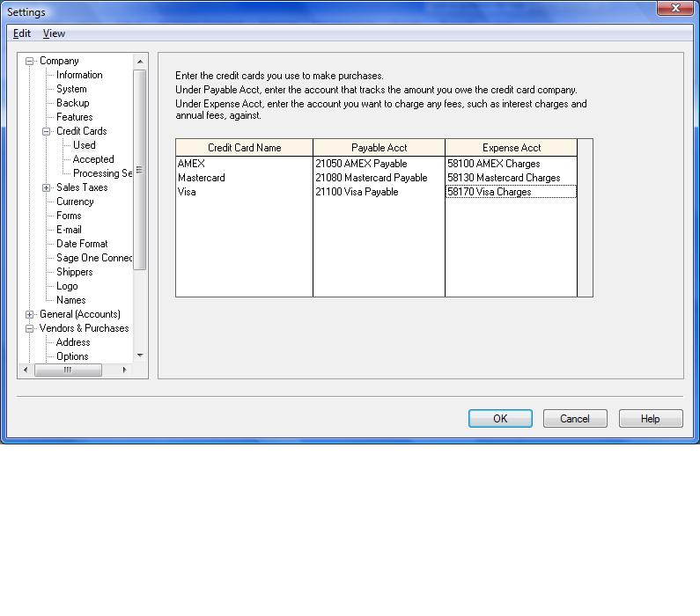The width and height of the screenshot is (700, 616).
Task: Select Accepted under Credit Cards
Action: coord(93,159)
